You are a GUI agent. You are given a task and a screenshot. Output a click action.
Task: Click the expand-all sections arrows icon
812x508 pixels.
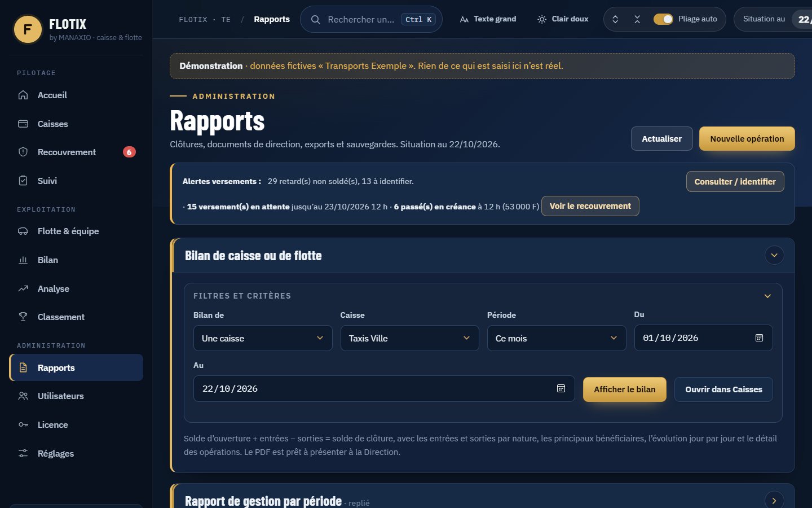(x=615, y=19)
